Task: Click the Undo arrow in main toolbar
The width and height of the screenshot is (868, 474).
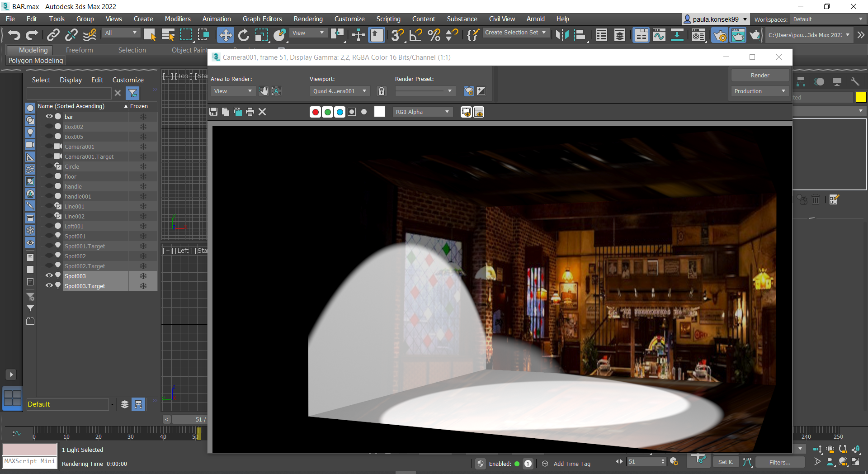Action: pyautogui.click(x=14, y=35)
